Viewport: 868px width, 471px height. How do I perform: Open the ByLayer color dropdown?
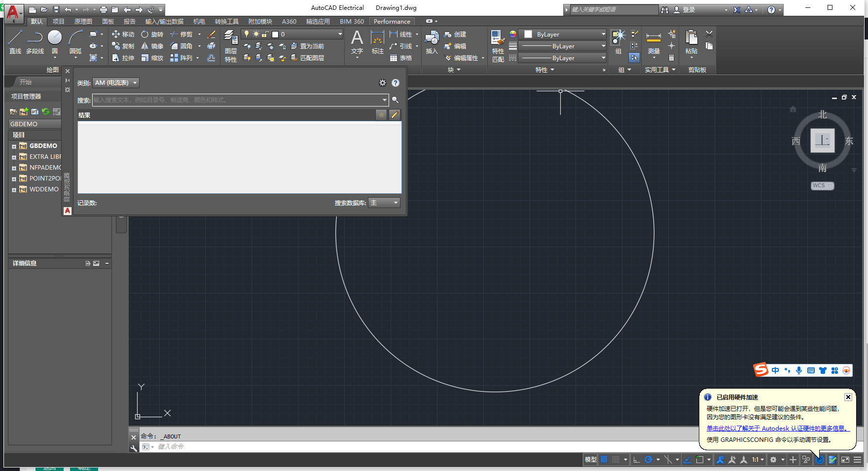click(x=603, y=35)
